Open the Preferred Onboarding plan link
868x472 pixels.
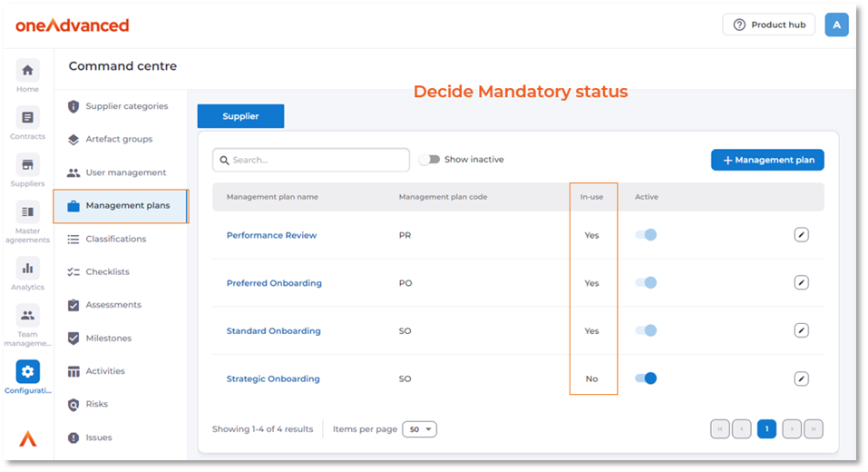274,283
